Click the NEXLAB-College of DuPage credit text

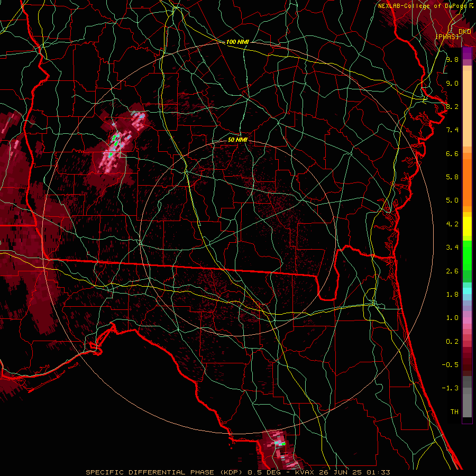(423, 6)
